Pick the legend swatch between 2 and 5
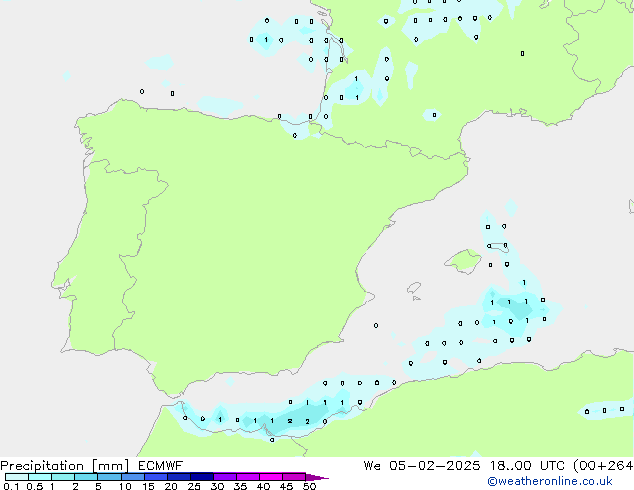This screenshot has width=634, height=490. coord(87,477)
